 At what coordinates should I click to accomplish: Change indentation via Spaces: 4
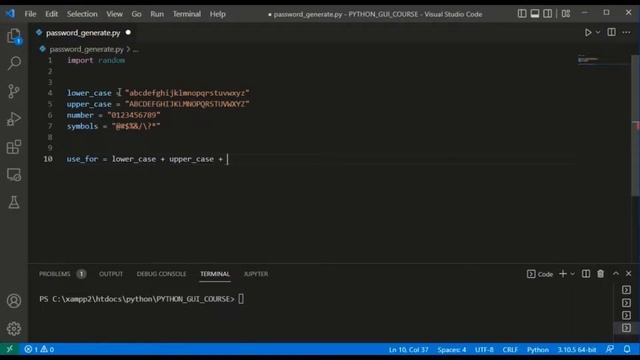[x=451, y=350]
